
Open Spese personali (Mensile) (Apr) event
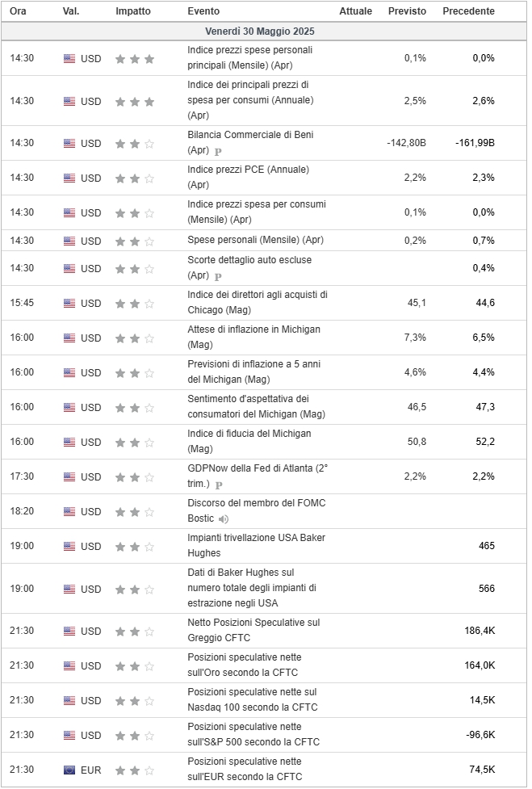coord(255,240)
